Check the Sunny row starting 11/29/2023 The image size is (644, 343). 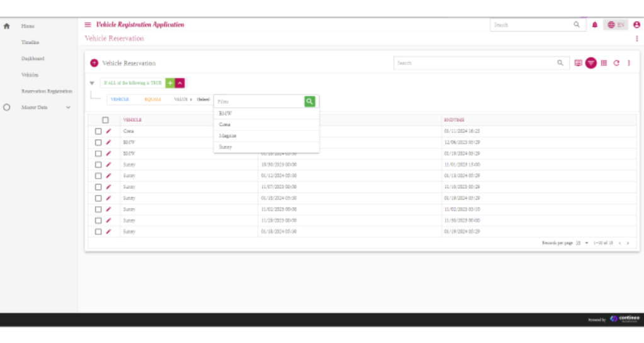pyautogui.click(x=98, y=220)
